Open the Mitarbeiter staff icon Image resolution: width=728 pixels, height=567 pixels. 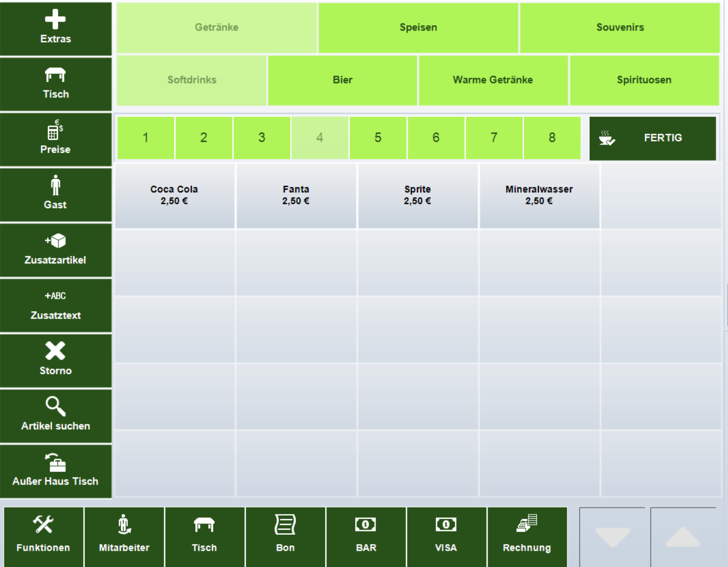[124, 537]
